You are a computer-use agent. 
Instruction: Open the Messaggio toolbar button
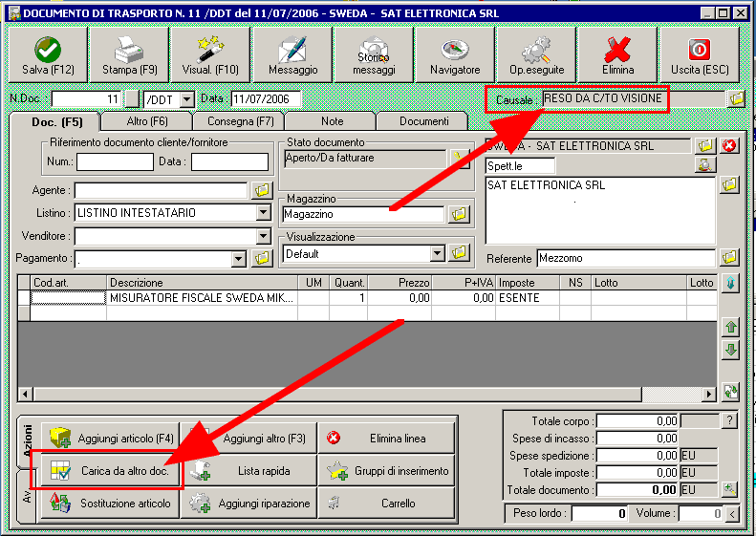292,54
